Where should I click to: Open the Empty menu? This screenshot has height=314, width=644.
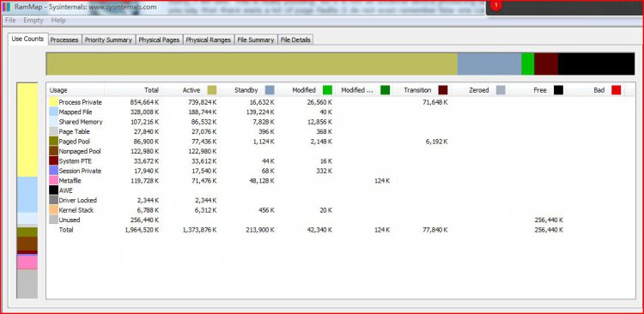coord(33,20)
